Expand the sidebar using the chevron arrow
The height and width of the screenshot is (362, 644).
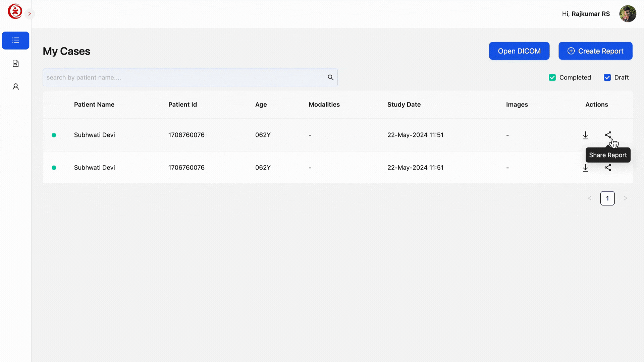[30, 14]
